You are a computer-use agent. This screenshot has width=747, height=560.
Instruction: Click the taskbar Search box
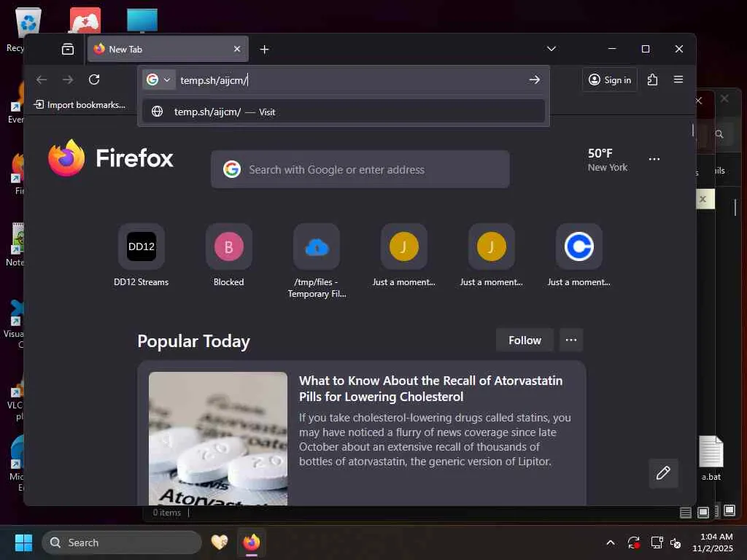122,542
